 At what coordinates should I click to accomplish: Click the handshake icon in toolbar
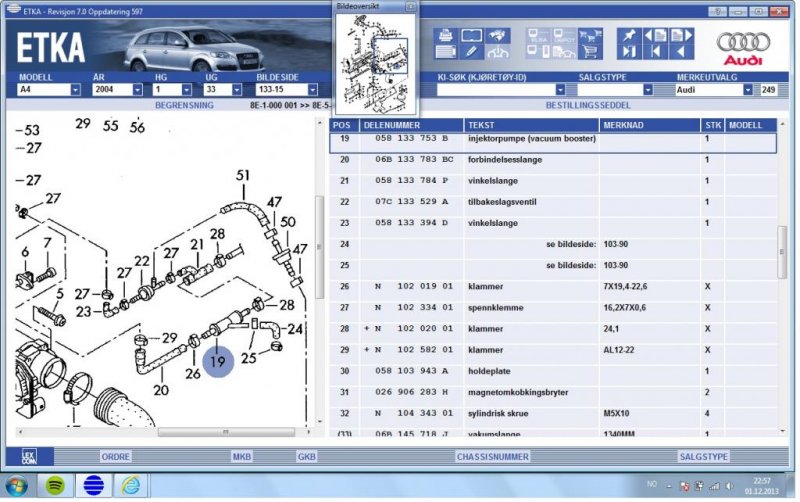click(497, 36)
